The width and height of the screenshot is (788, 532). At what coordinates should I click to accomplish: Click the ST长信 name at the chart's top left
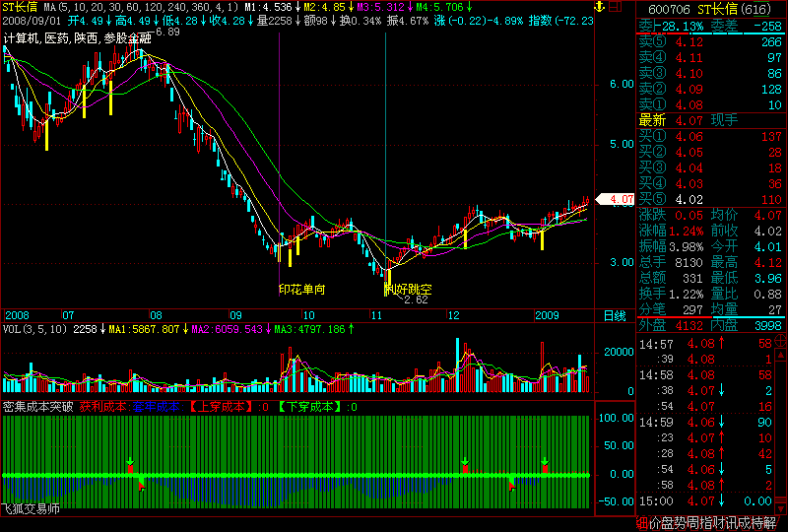coord(20,7)
